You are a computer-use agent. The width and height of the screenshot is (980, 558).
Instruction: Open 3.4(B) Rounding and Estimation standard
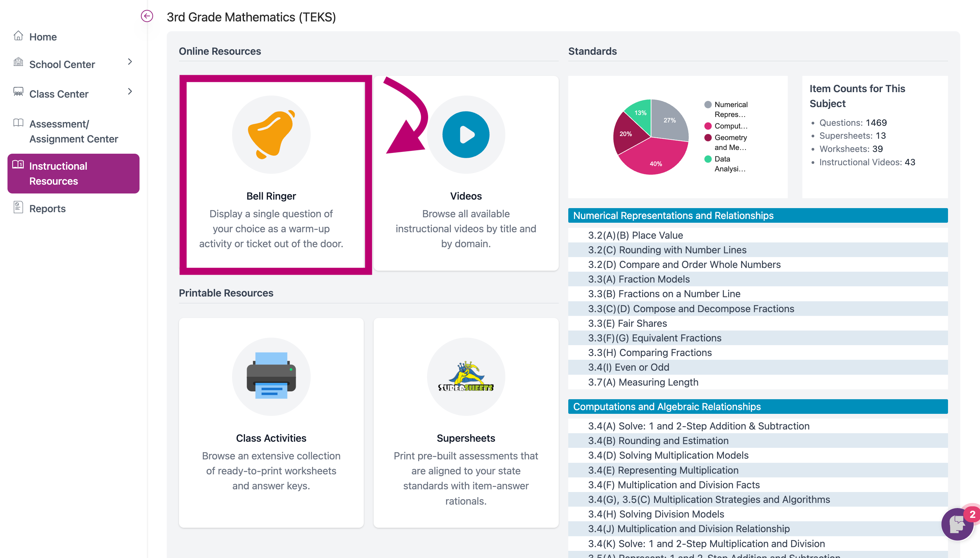point(658,441)
